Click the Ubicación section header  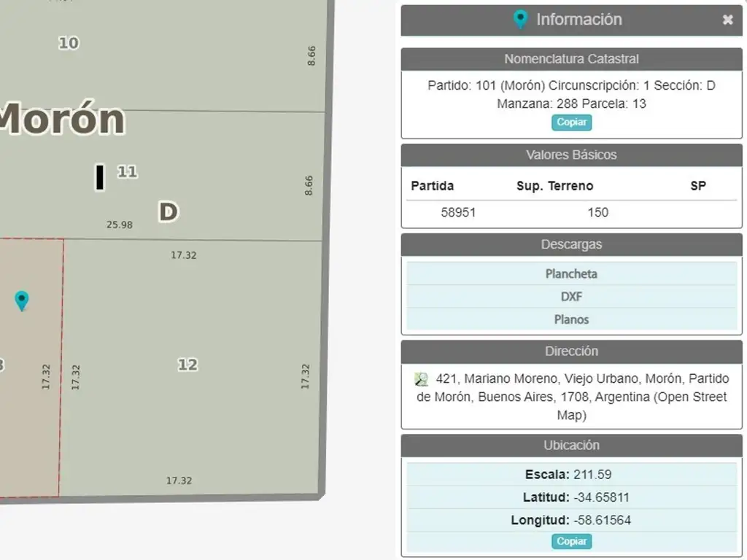571,446
